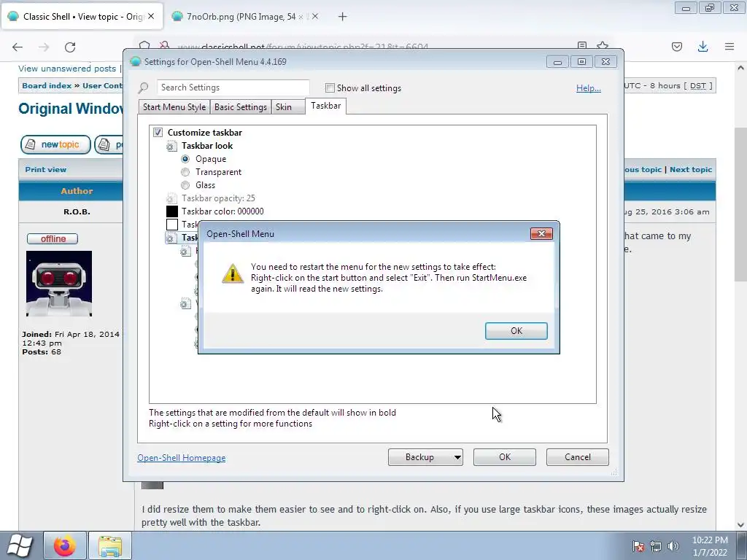
Task: Click View unanswered posts link
Action: [67, 69]
